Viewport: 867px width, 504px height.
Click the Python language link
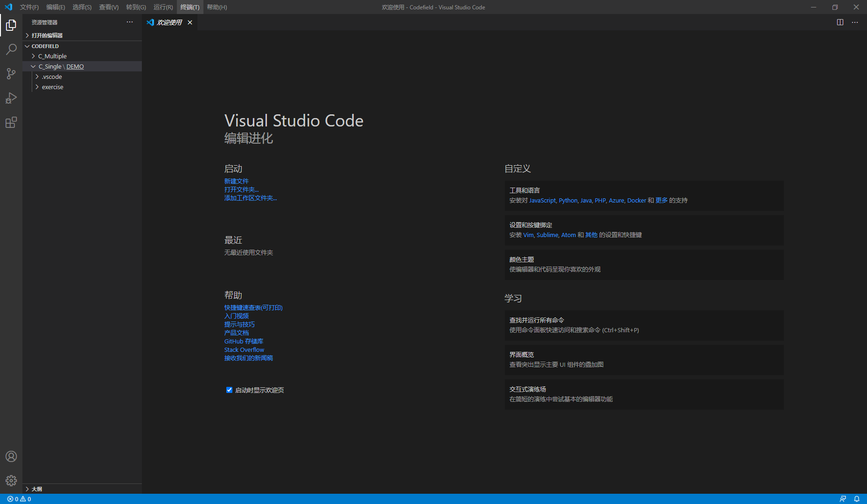point(568,200)
